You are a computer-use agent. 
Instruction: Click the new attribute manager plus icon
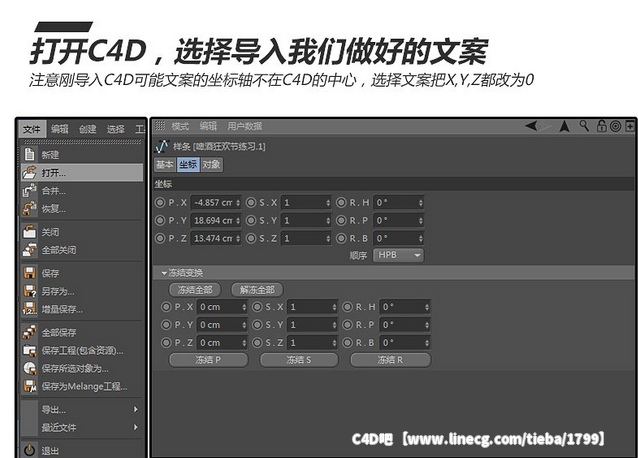pos(629,126)
